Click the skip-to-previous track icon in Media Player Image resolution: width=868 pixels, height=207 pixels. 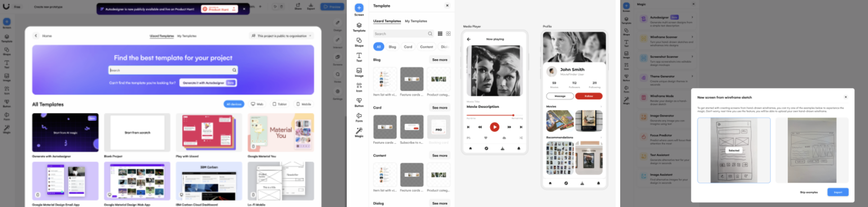pos(468,127)
